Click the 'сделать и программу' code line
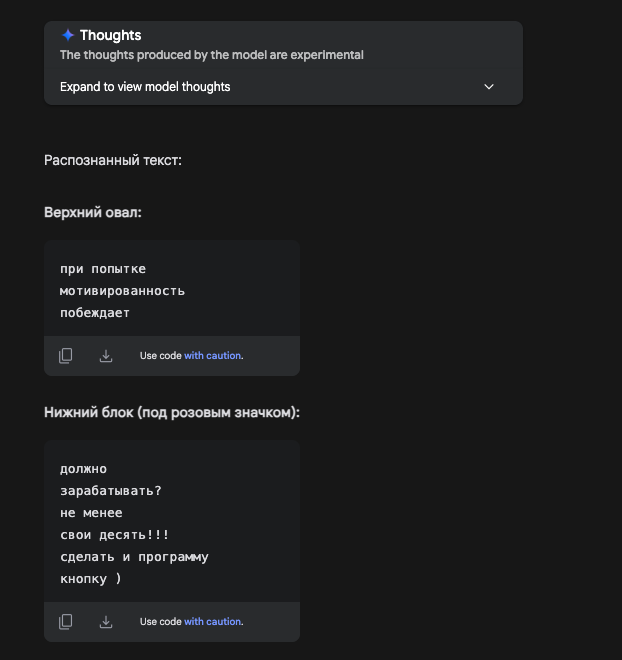Viewport: 622px width, 660px height. tap(134, 557)
